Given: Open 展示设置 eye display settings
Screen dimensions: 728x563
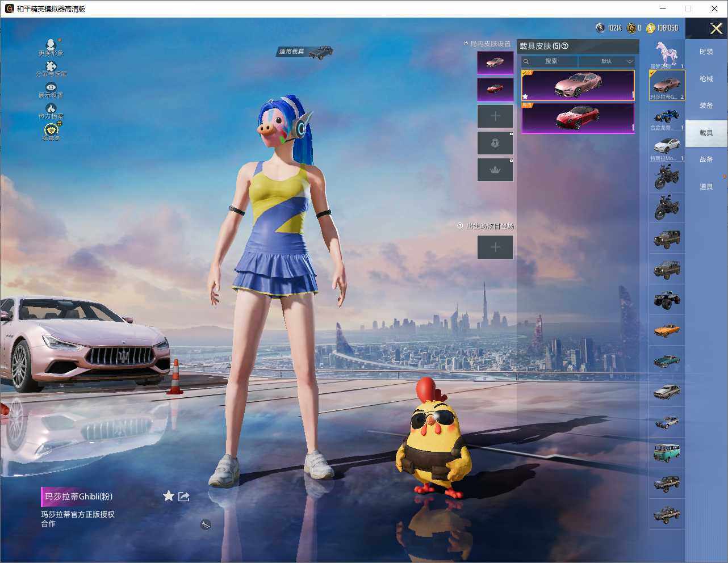Looking at the screenshot, I should tap(51, 90).
